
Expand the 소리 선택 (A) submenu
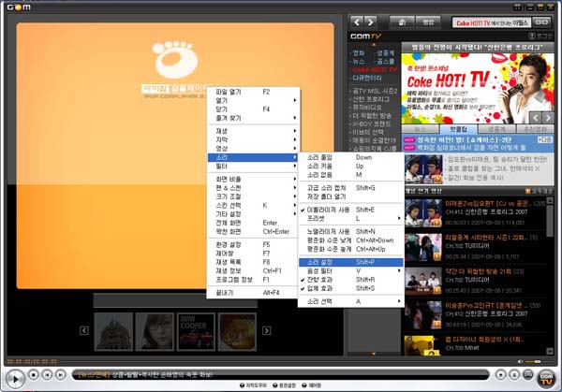(x=350, y=301)
